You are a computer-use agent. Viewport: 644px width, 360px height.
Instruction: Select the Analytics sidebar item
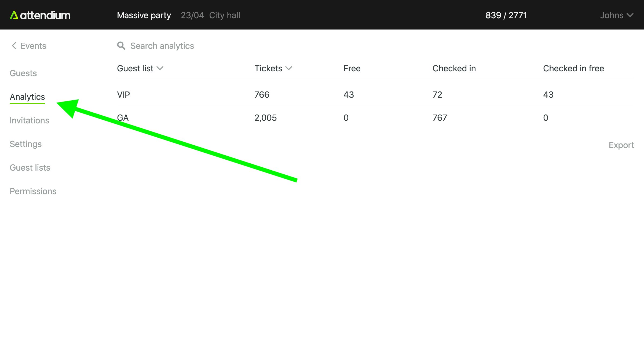27,97
